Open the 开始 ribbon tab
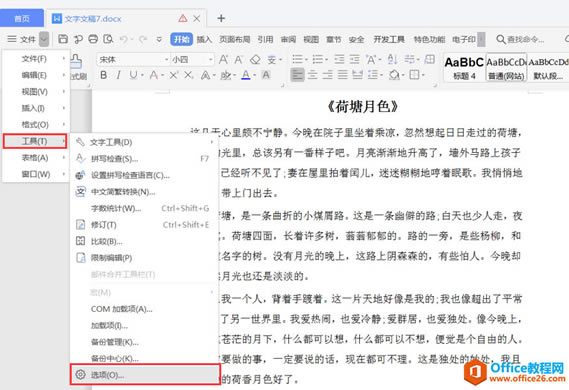 click(181, 39)
